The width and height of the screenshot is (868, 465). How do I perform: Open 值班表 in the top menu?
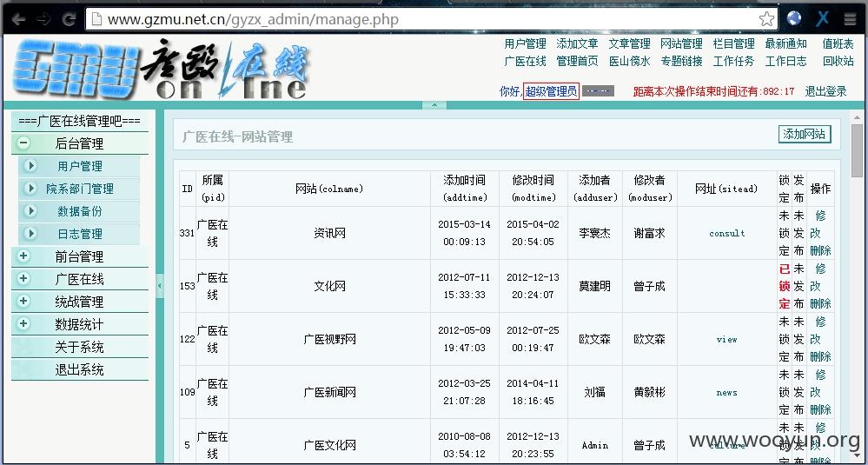(838, 43)
